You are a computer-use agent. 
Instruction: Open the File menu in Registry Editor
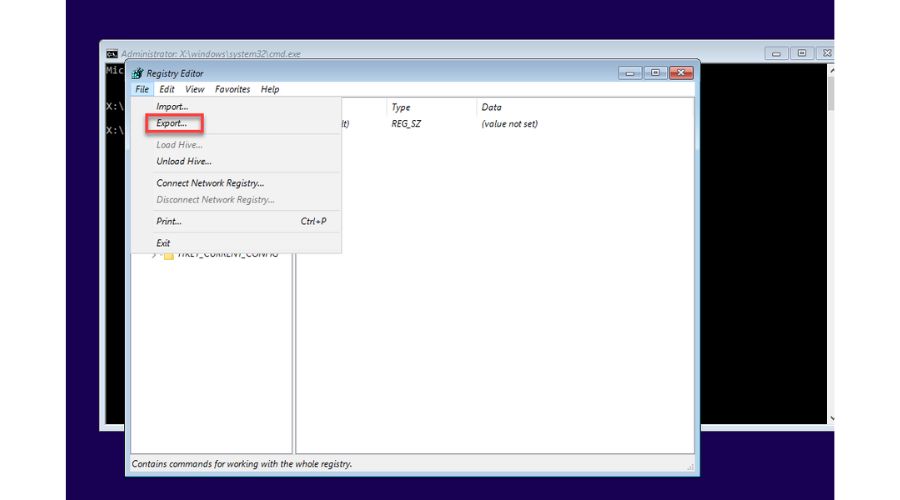point(142,90)
